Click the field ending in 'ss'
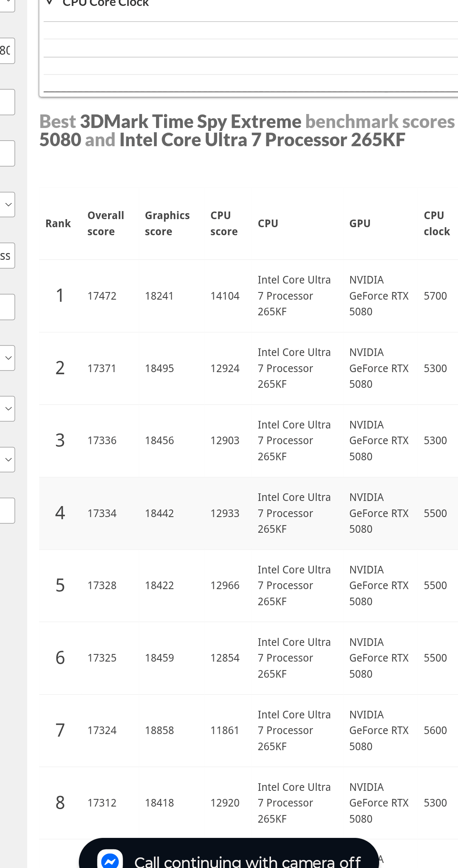 click(7, 256)
